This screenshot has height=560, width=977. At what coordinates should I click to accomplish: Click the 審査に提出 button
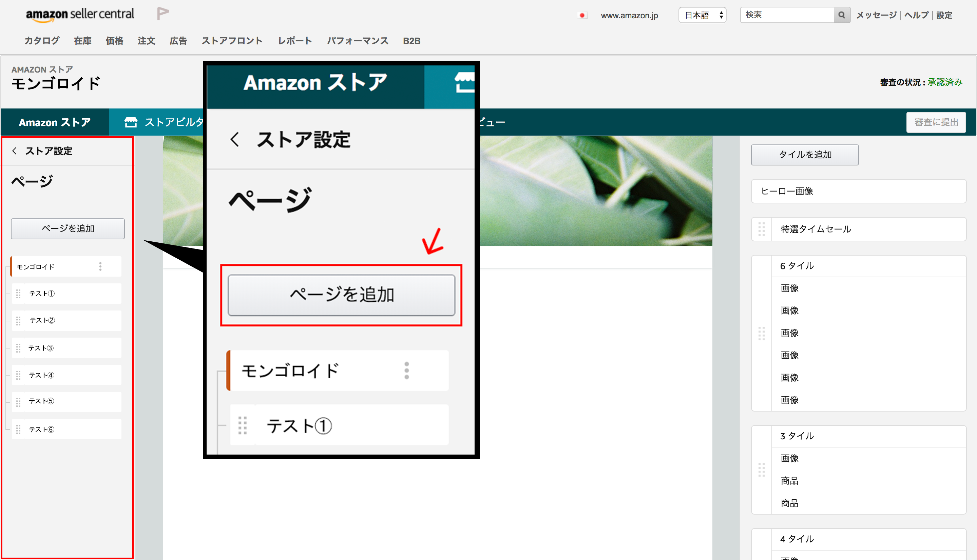click(936, 122)
